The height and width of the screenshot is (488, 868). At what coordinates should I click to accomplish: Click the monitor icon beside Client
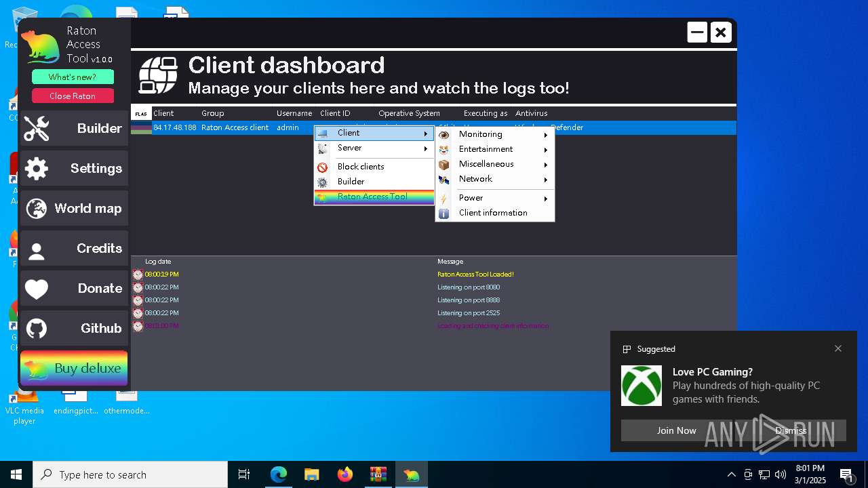[x=323, y=134]
